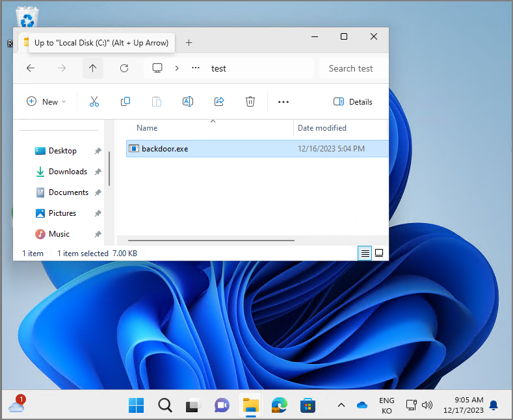The image size is (513, 420).
Task: Open network settings tray icon
Action: coord(412,405)
